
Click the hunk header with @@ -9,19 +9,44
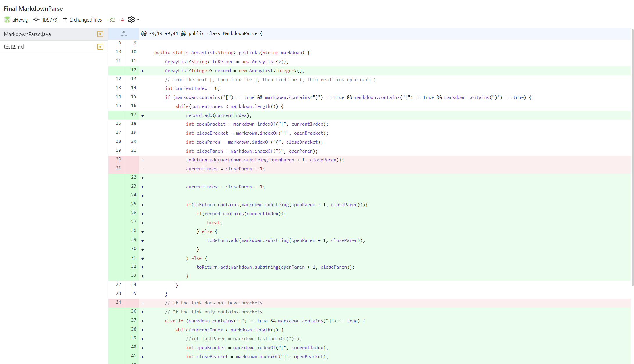tap(201, 33)
